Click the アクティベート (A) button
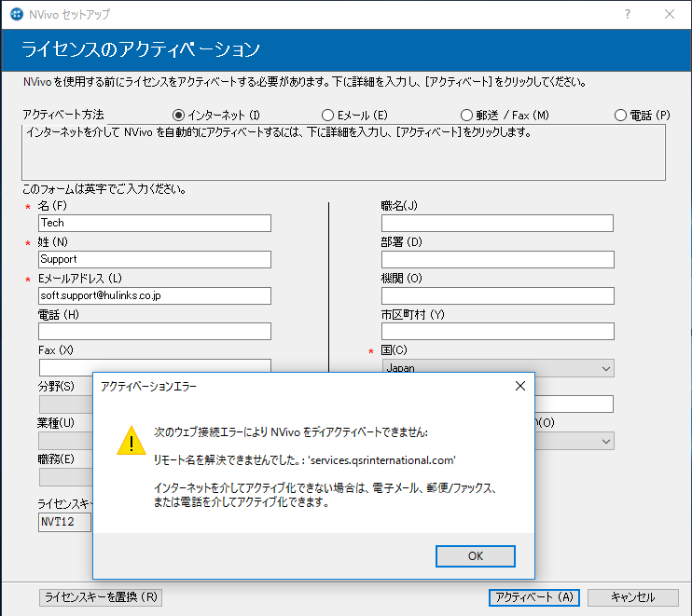This screenshot has width=692, height=616. click(x=534, y=597)
